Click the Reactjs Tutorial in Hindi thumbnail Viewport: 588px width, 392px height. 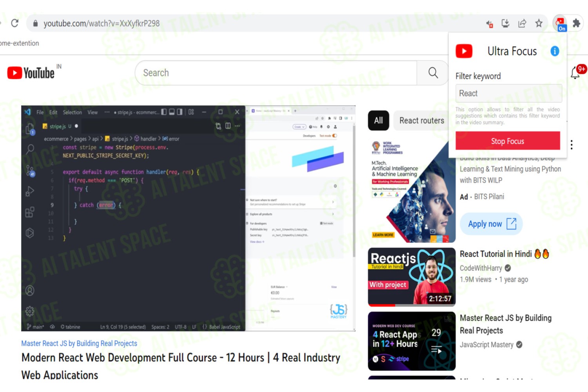[412, 277]
